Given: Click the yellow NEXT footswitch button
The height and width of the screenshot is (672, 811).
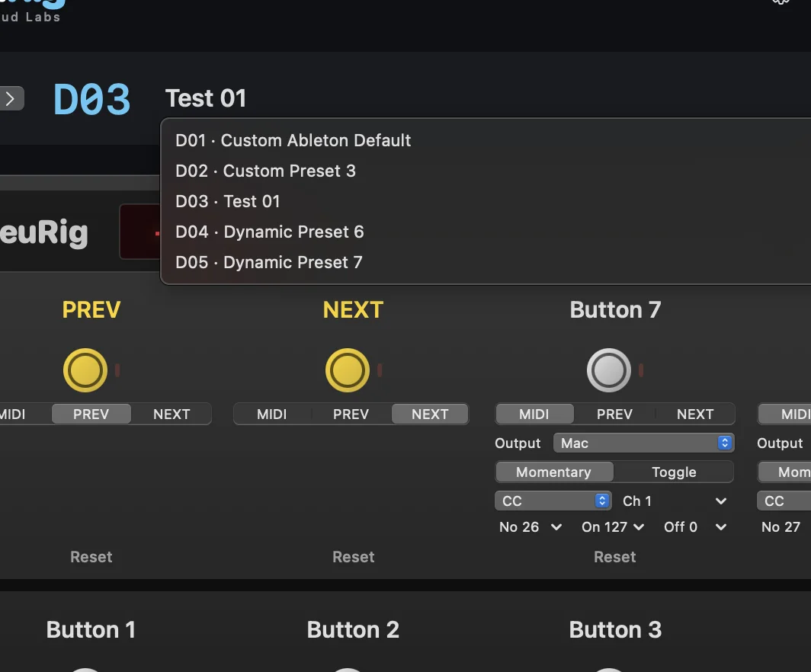Looking at the screenshot, I should tap(348, 370).
